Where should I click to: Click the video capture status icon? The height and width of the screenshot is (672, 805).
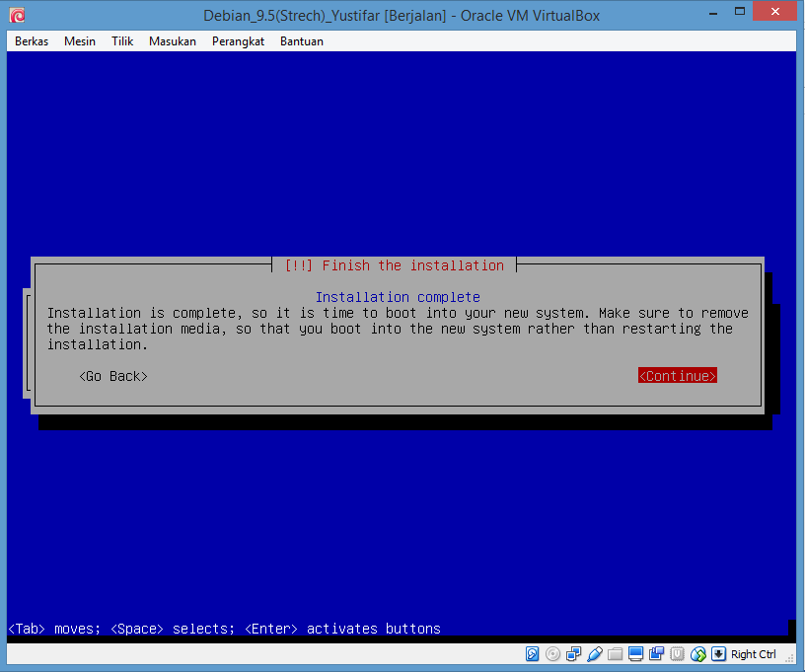(x=657, y=654)
